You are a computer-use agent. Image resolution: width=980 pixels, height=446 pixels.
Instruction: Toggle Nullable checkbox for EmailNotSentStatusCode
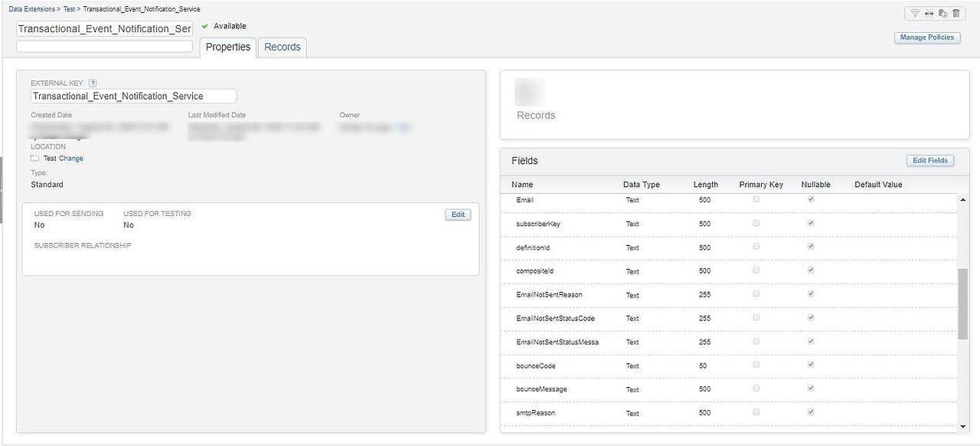(x=812, y=318)
